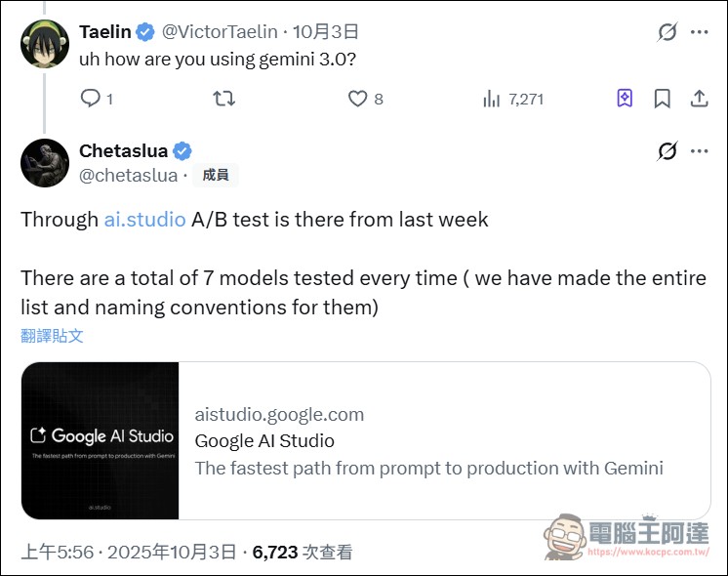Open the 10月3日 timestamp on Taelin's tweet
The image size is (728, 576).
pyautogui.click(x=326, y=32)
